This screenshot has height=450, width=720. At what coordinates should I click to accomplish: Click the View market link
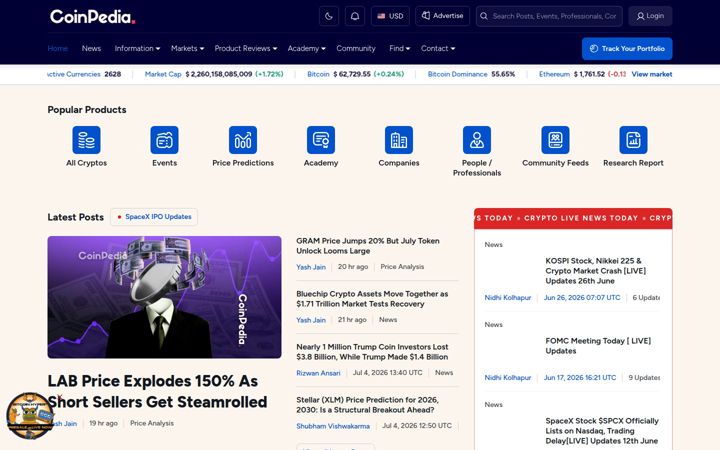[x=652, y=74]
